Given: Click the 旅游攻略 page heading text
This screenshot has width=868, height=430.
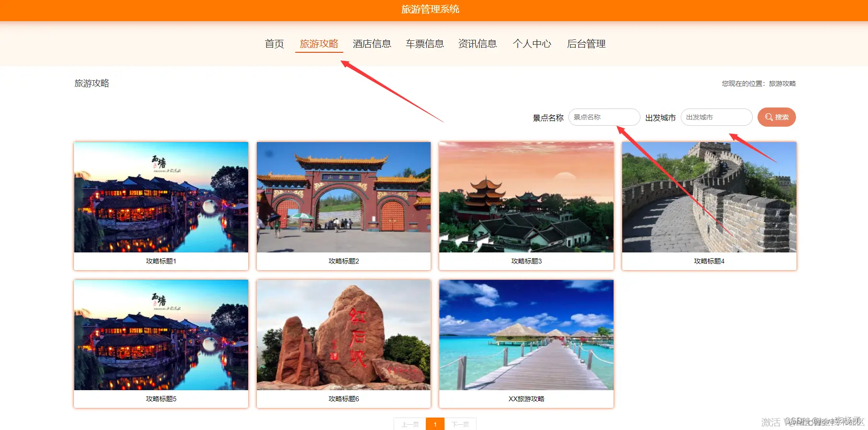Looking at the screenshot, I should click(92, 83).
